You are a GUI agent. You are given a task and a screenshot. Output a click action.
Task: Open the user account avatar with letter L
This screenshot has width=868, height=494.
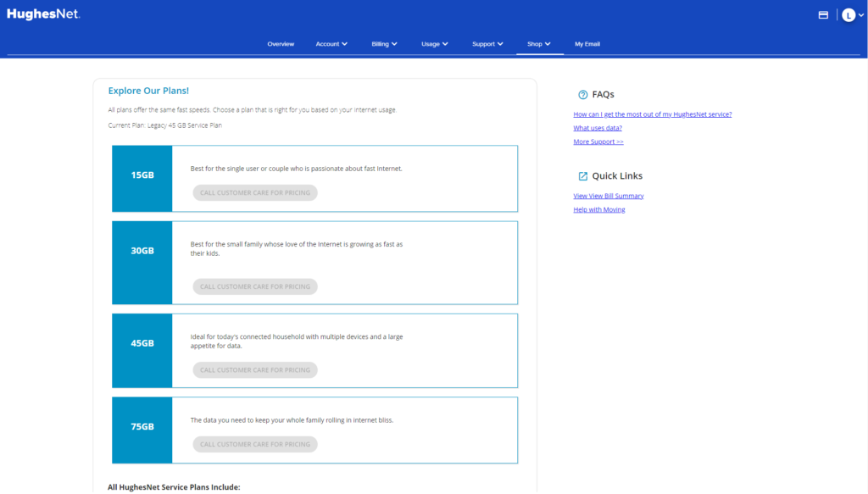848,14
